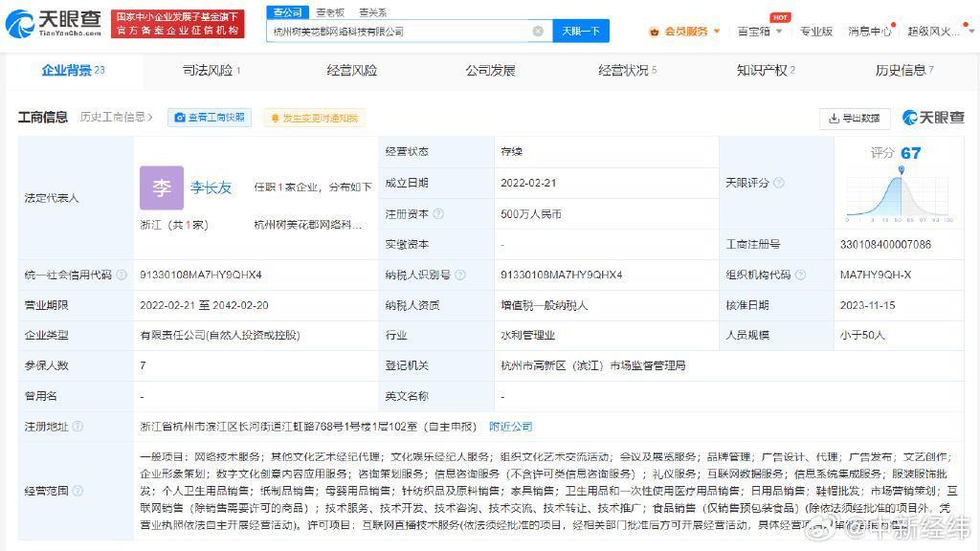The image size is (980, 551).
Task: Click the camera icon on 查看工商快照 button
Action: (x=180, y=117)
